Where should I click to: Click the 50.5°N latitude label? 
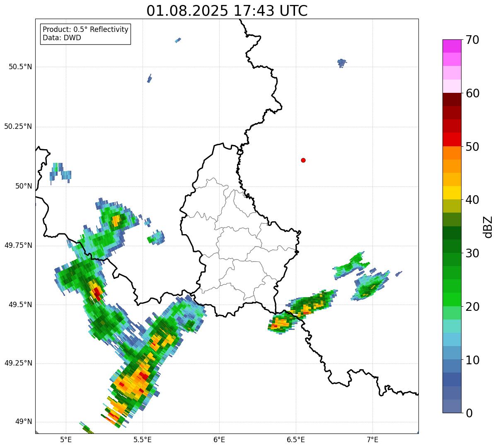pyautogui.click(x=20, y=67)
